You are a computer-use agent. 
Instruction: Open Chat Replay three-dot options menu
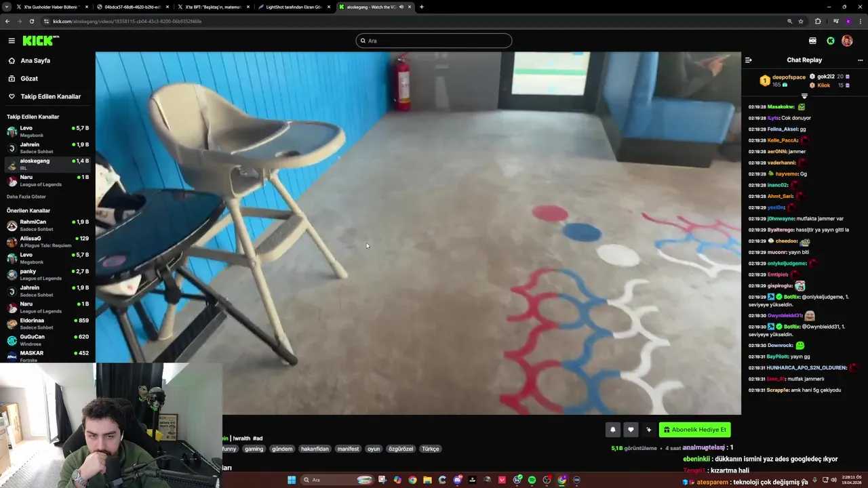(x=860, y=60)
